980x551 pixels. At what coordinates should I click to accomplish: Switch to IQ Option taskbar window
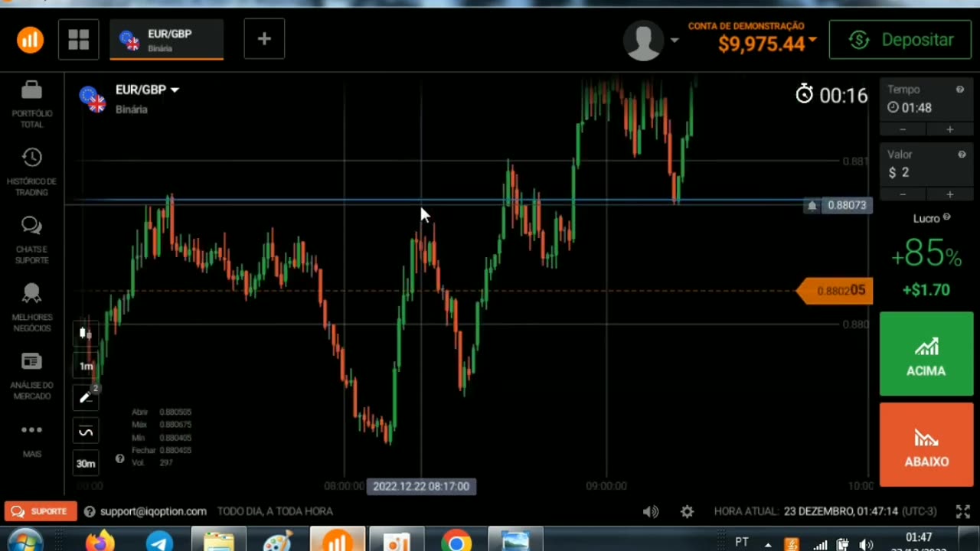338,540
